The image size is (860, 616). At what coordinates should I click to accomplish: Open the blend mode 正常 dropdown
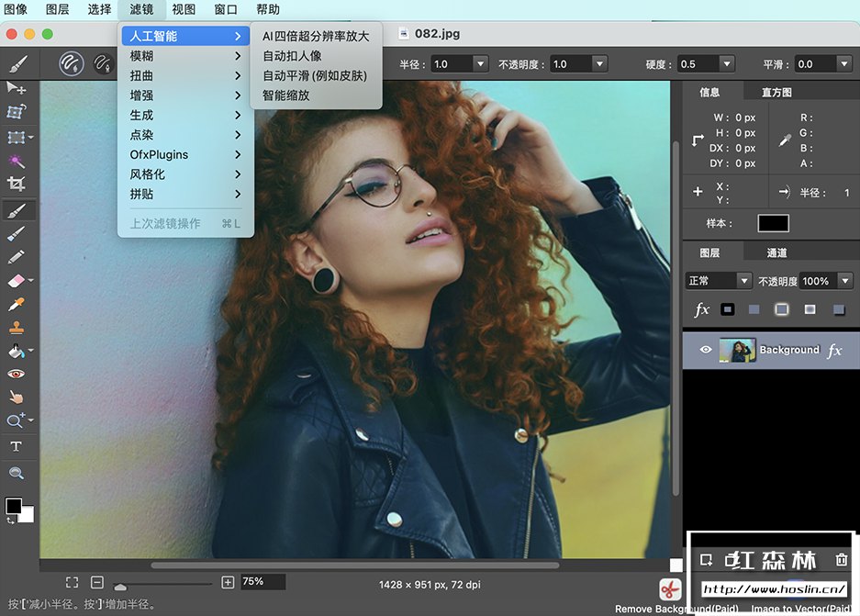(x=718, y=281)
